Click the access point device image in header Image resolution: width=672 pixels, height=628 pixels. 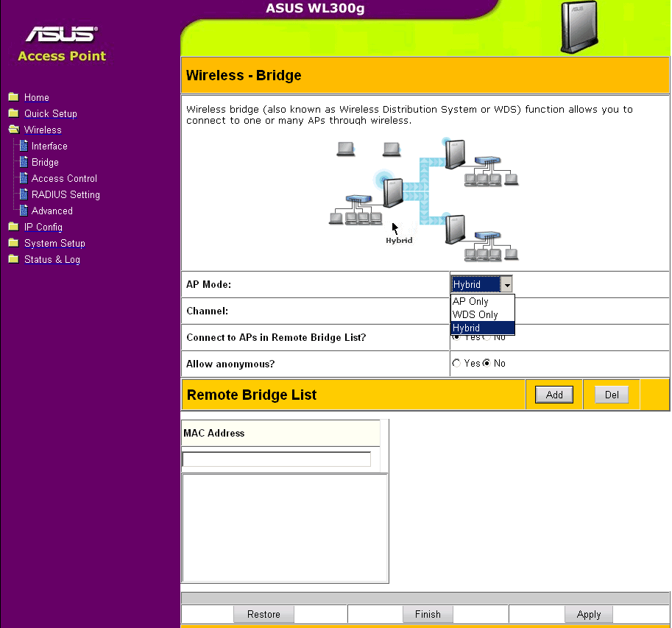point(579,27)
